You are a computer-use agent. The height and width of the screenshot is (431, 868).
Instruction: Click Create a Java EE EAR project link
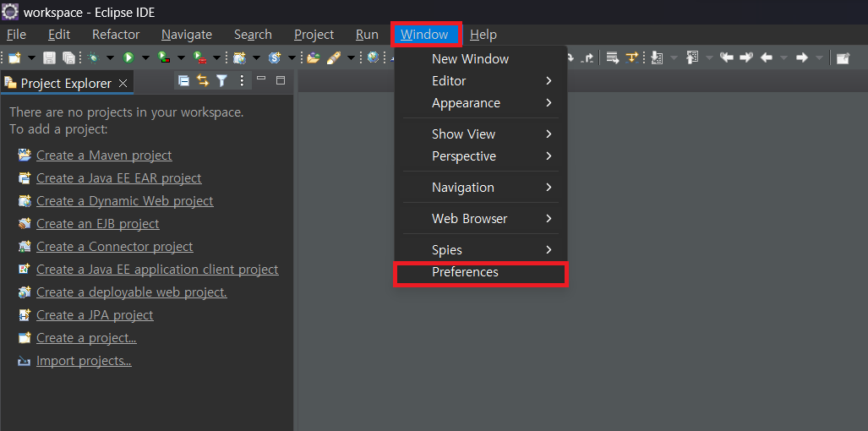coord(118,178)
